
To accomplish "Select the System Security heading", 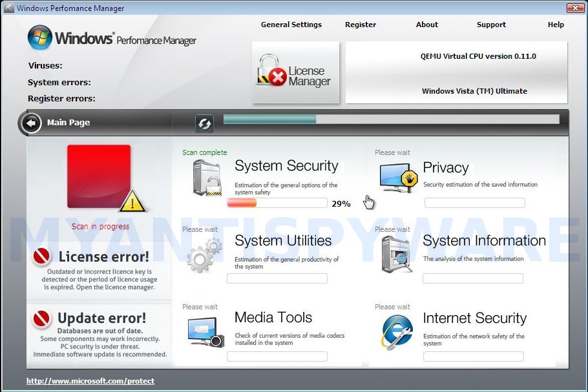I will tap(286, 166).
